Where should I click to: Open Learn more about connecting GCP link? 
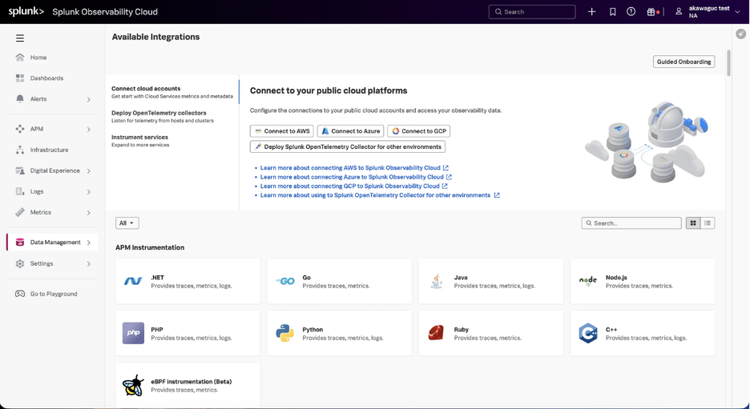click(x=354, y=186)
